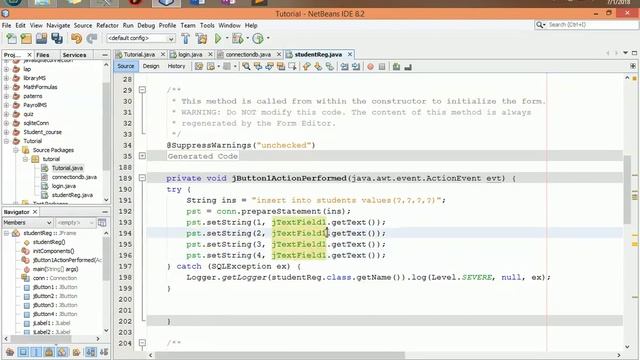The image size is (640, 360).
Task: Switch to the Services tab
Action: click(x=74, y=55)
